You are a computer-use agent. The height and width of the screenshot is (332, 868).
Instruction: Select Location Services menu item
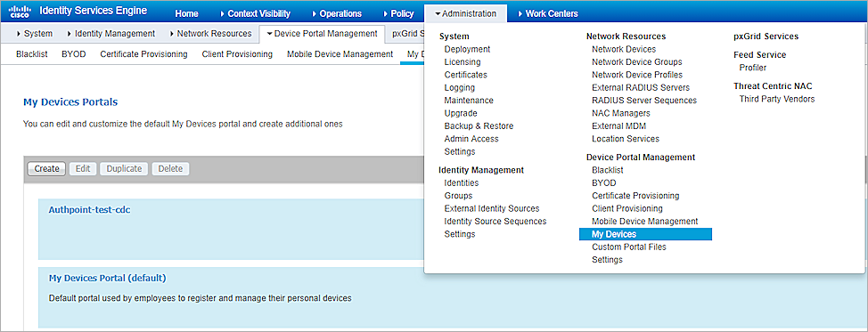[x=626, y=138]
